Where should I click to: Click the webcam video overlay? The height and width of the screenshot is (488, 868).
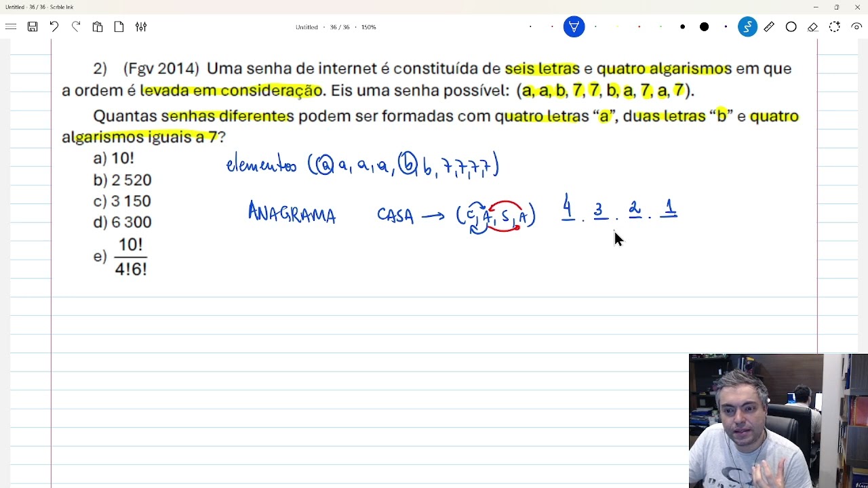778,421
